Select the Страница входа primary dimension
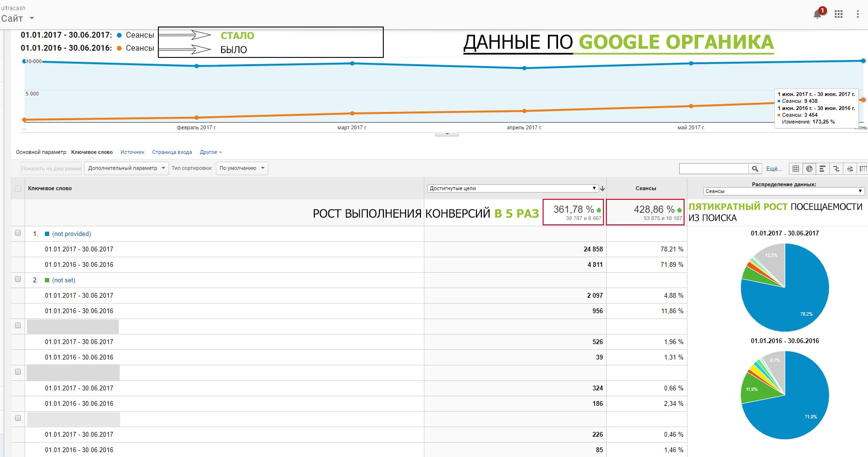Viewport: 868px width, 457px height. point(172,152)
